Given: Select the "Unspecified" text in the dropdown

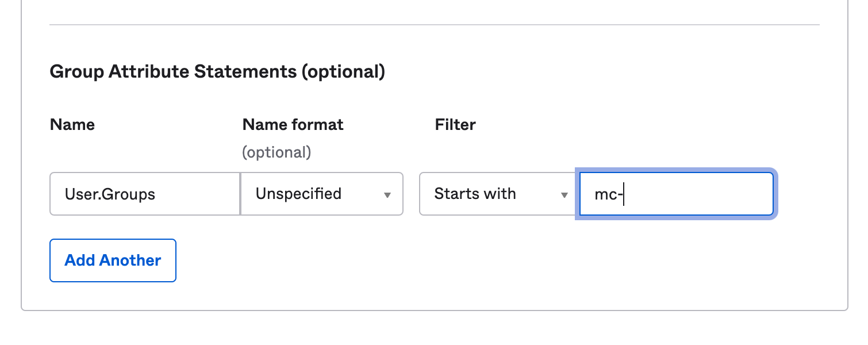Looking at the screenshot, I should tap(298, 194).
